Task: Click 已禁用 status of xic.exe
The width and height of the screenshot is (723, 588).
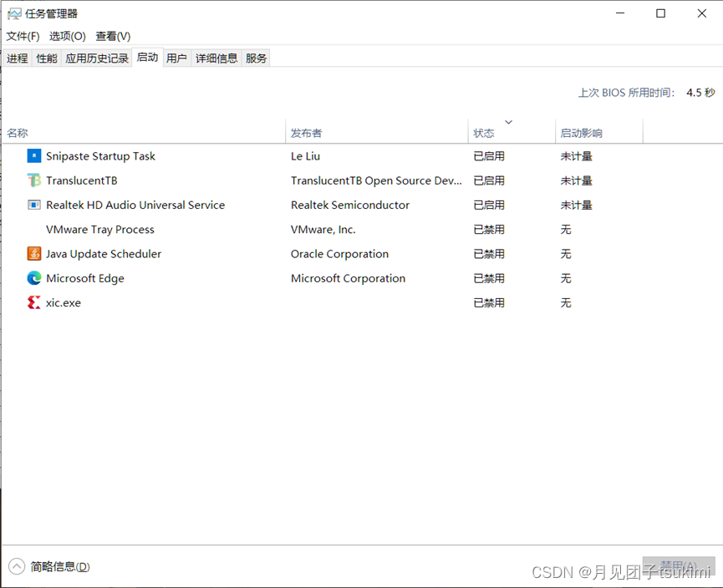Action: 489,302
